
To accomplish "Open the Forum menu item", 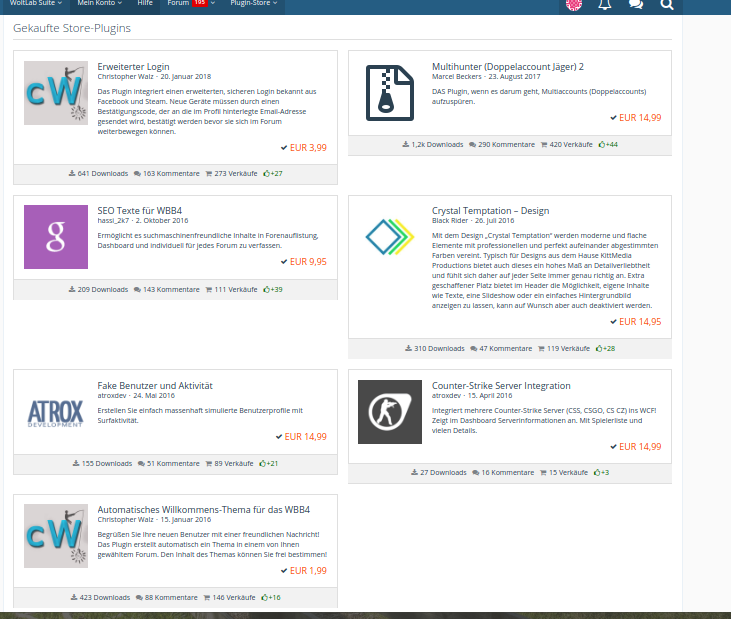I will pos(177,4).
